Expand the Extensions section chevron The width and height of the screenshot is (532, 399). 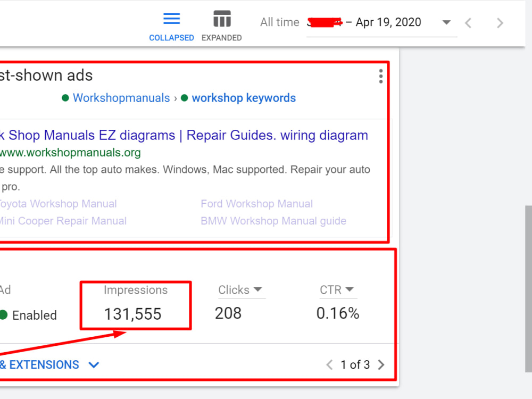[x=94, y=365]
